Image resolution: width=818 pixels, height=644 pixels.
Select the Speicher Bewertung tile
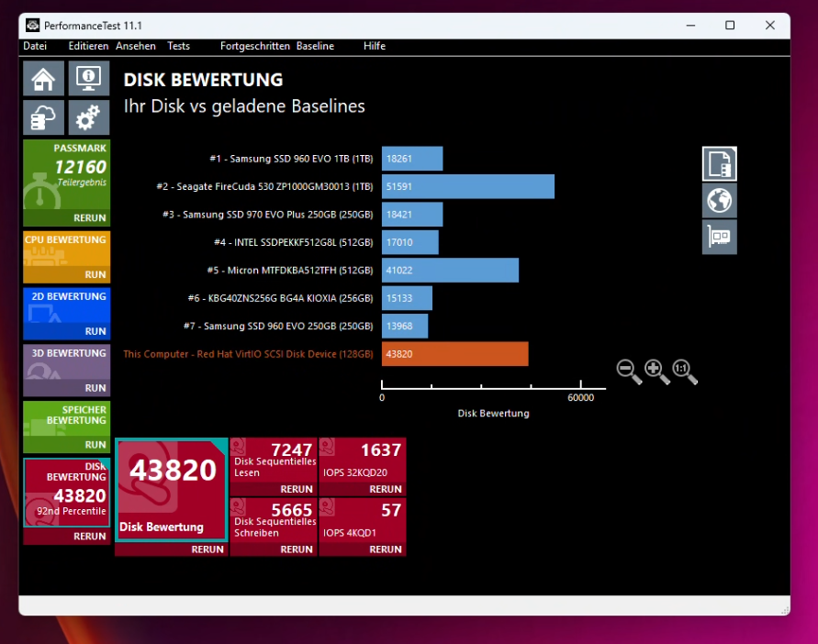coord(67,419)
